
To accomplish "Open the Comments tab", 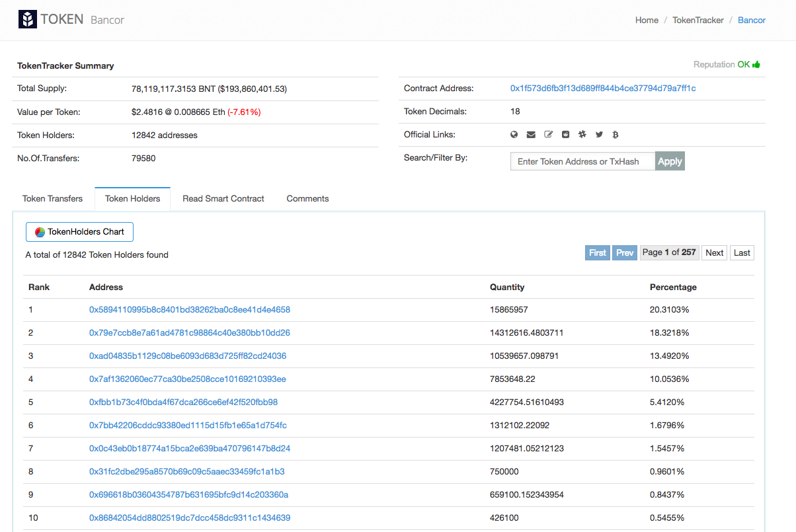I will (307, 198).
